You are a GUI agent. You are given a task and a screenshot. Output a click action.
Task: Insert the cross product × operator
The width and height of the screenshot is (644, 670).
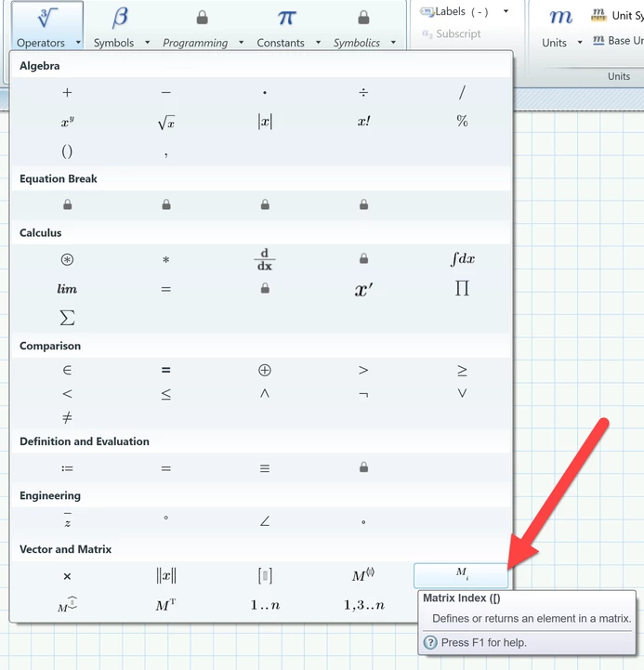[x=67, y=576]
